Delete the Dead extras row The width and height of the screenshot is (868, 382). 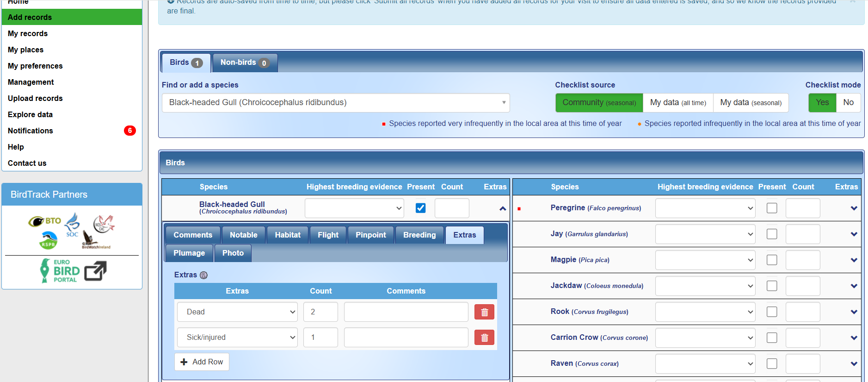[x=484, y=312]
